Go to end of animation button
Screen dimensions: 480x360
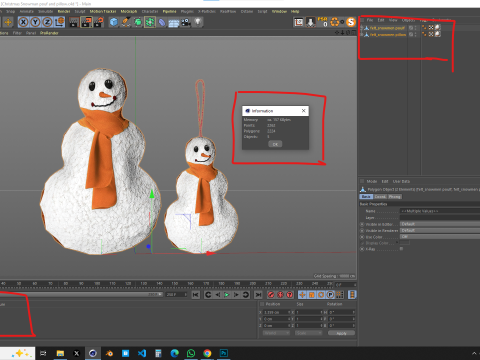click(258, 295)
